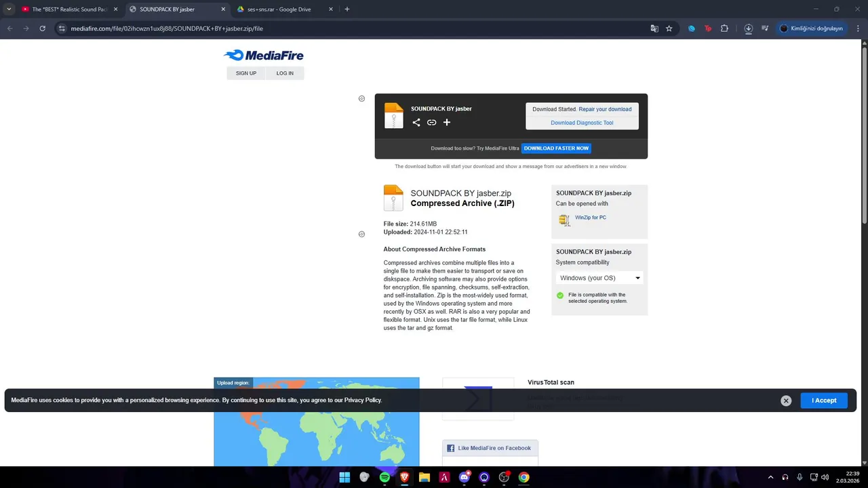Click the Repair your download link
This screenshot has width=868, height=488.
tap(605, 109)
